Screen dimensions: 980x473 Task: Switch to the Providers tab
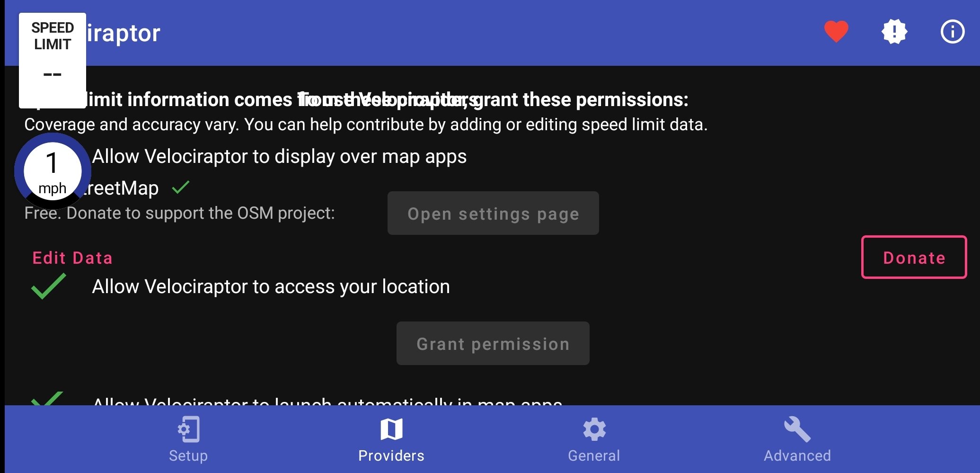[391, 439]
